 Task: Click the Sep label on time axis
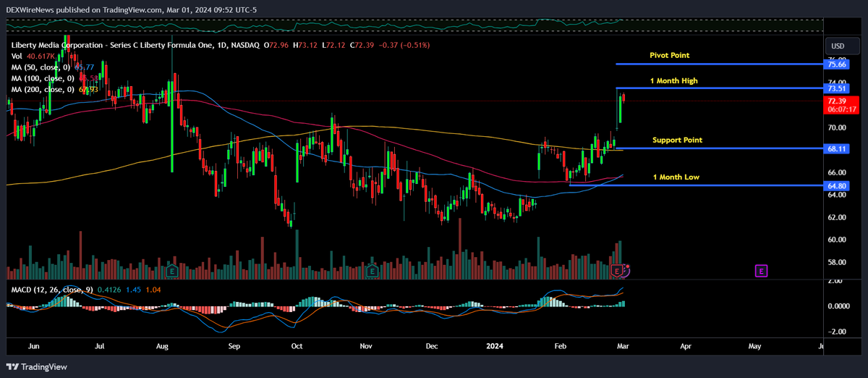click(235, 347)
